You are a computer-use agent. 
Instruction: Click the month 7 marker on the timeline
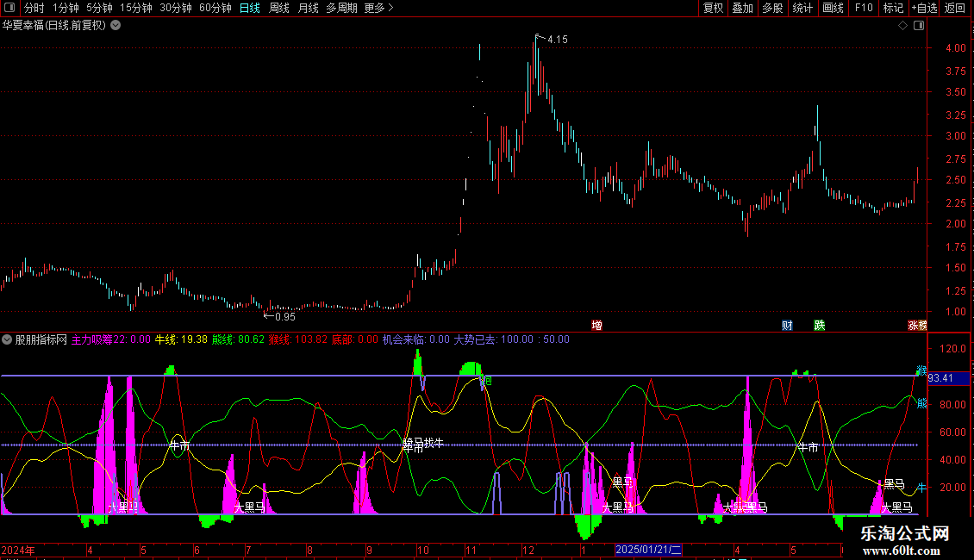[x=248, y=550]
